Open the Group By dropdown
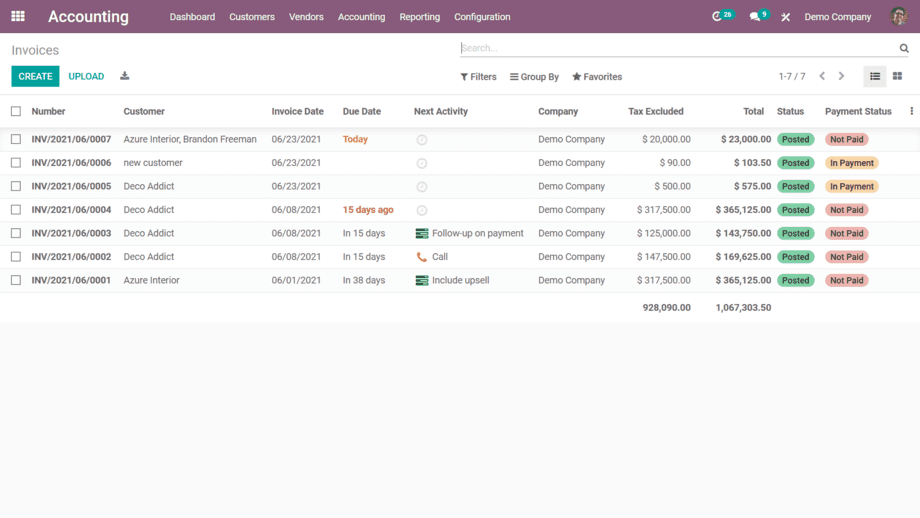This screenshot has height=518, width=920. pos(534,77)
